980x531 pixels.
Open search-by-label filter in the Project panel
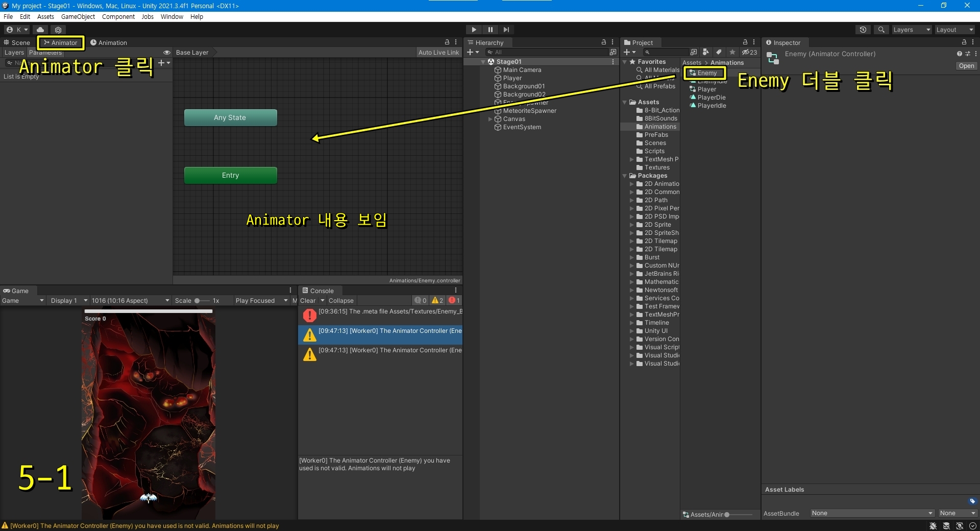tap(719, 52)
